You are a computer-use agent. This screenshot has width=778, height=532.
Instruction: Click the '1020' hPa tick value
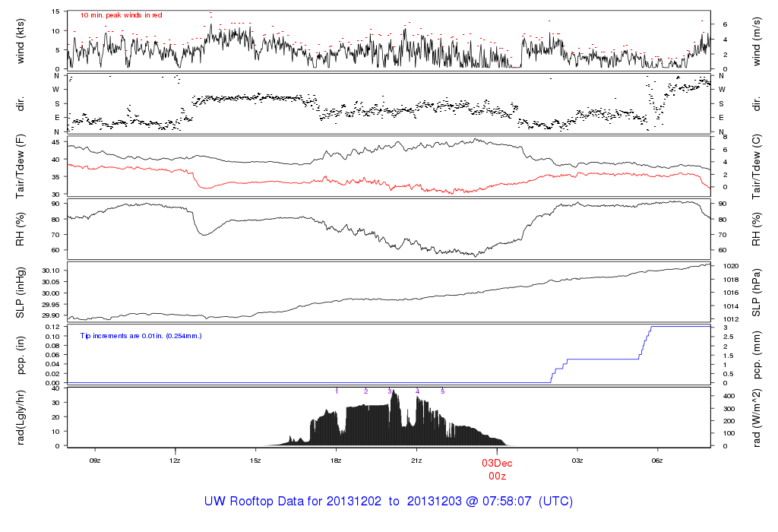(730, 266)
